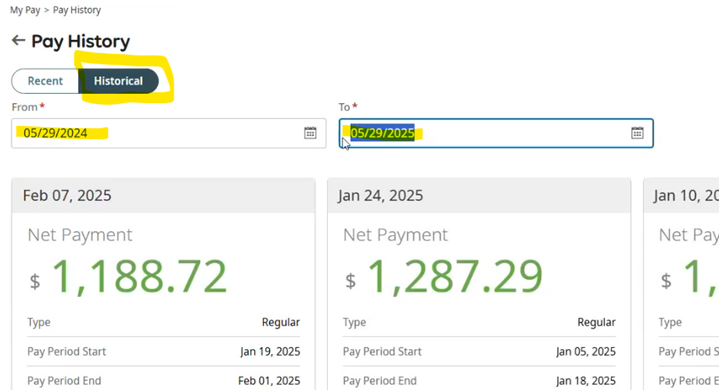Click Pay Period End value Feb 01, 2025

point(269,381)
